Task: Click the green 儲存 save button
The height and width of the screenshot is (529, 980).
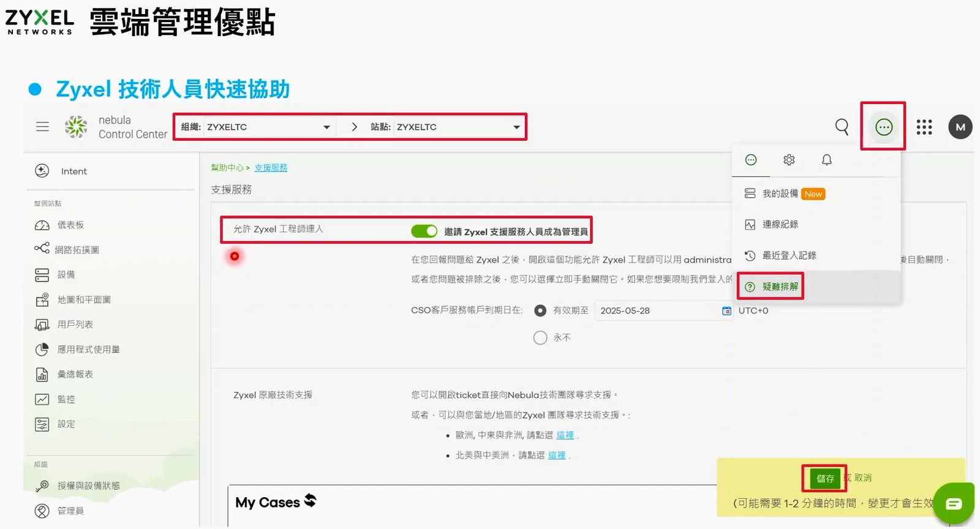Action: [825, 478]
